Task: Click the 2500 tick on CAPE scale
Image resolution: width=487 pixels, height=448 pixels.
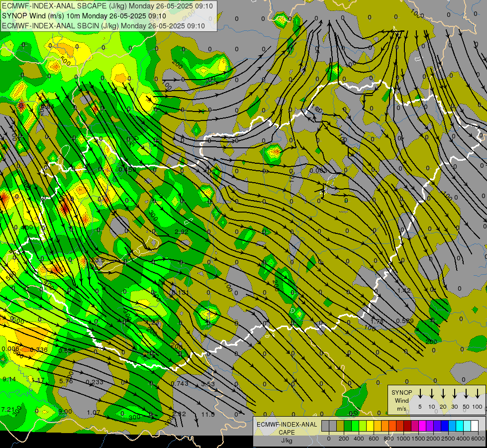Action: [448, 439]
